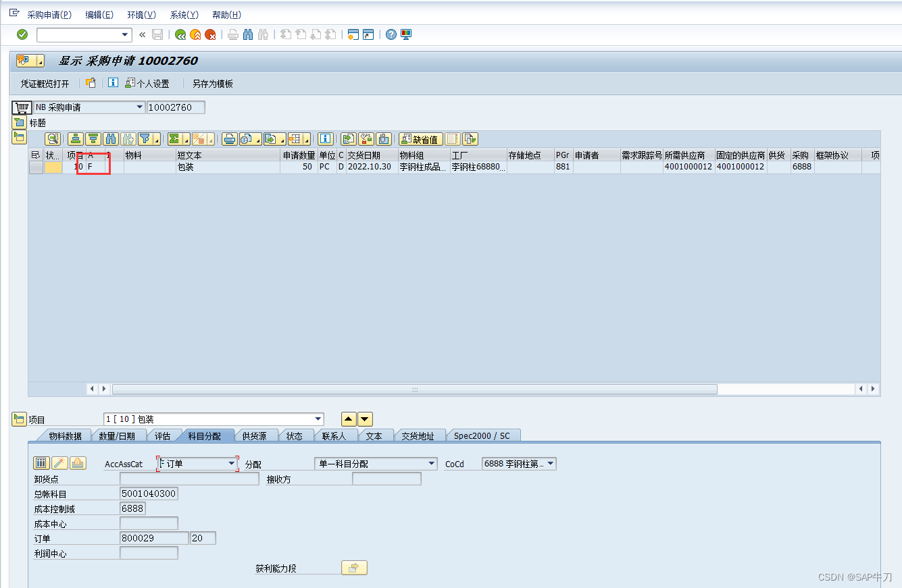Click the Print icon in system toolbar
This screenshot has width=902, height=588.
point(232,34)
